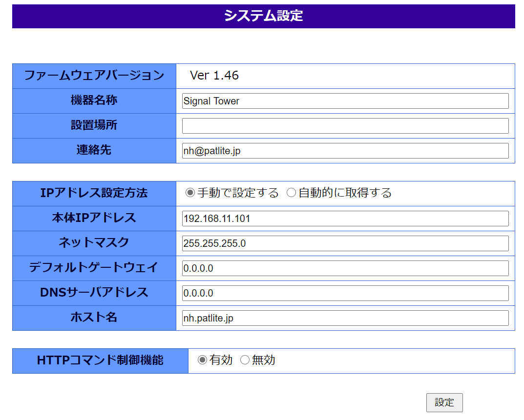Click the 連絡先 label cell
Screen dimensions: 524x420
(x=94, y=151)
